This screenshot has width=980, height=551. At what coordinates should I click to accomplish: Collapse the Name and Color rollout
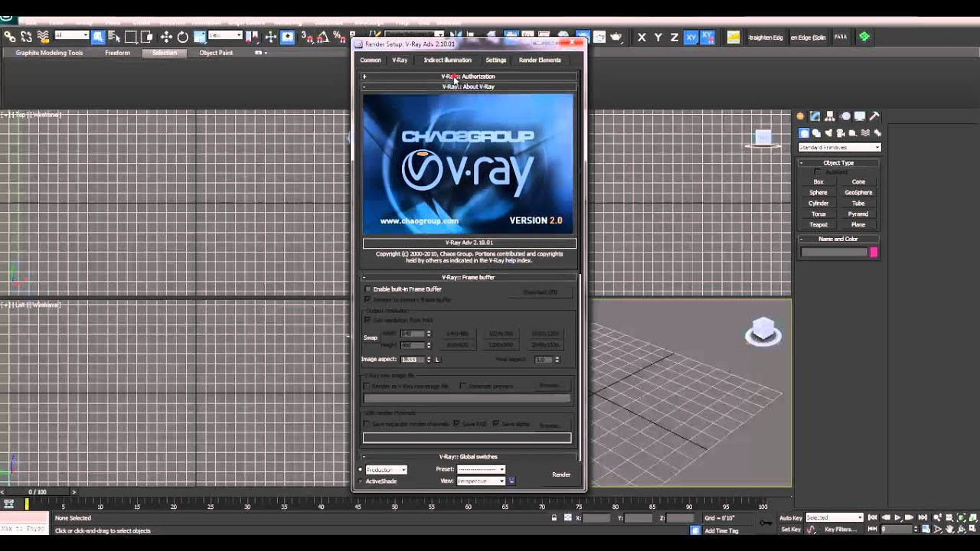838,239
